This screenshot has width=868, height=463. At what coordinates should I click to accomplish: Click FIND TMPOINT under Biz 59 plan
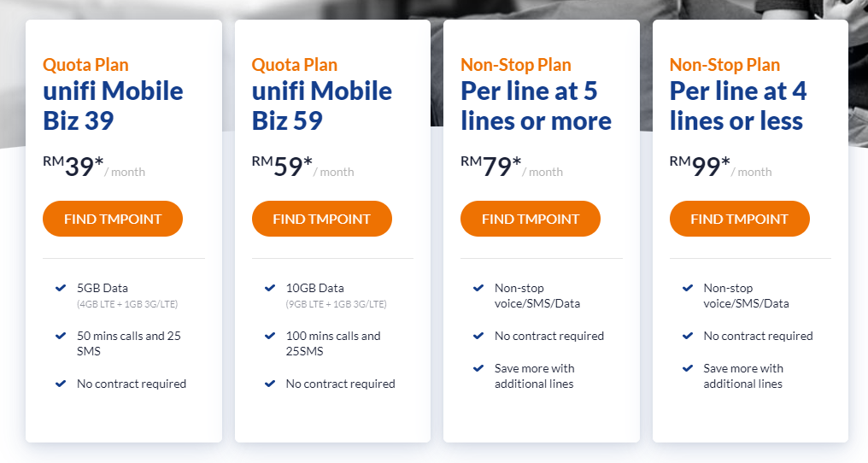[x=321, y=219]
